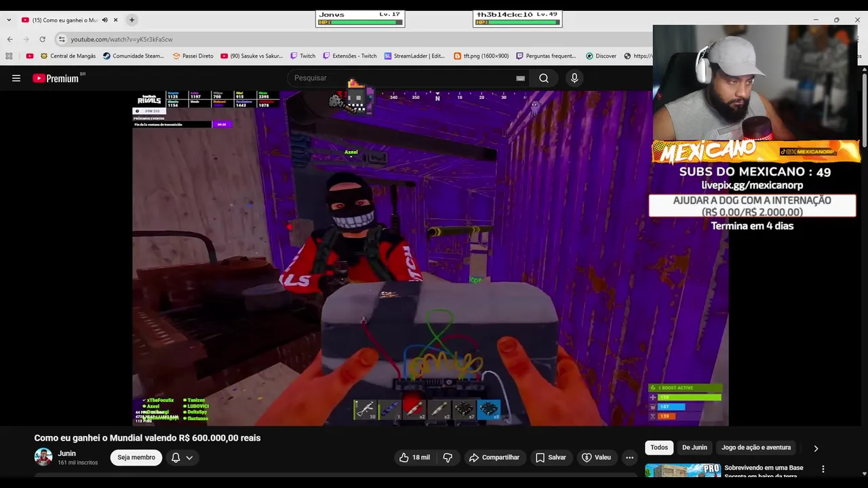Go to YouTube Premium home logo
Viewport: 868px width, 488px height.
[x=56, y=78]
